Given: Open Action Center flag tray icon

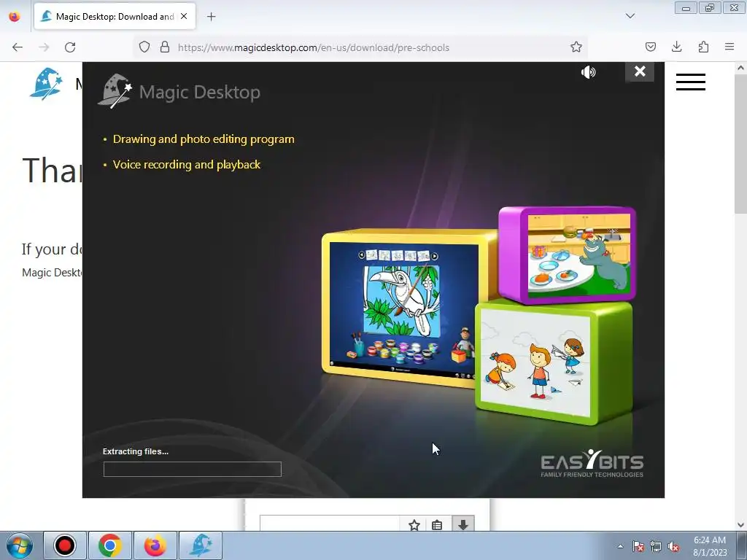Looking at the screenshot, I should click(x=638, y=546).
